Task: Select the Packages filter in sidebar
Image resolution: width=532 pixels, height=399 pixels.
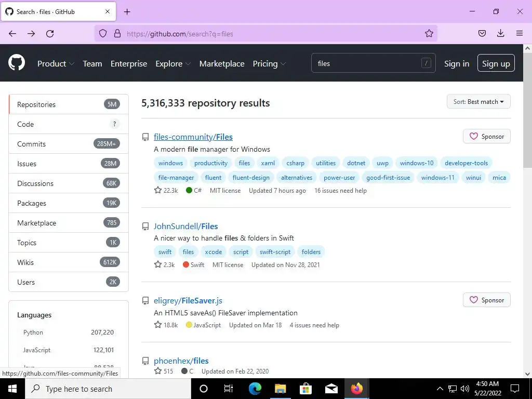Action: 69,203
